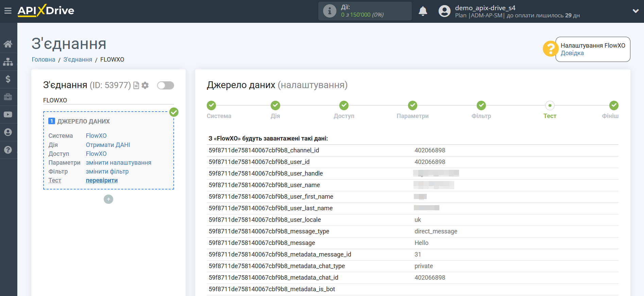Toggle the connection on/off switch
Image resolution: width=644 pixels, height=296 pixels.
[x=166, y=85]
